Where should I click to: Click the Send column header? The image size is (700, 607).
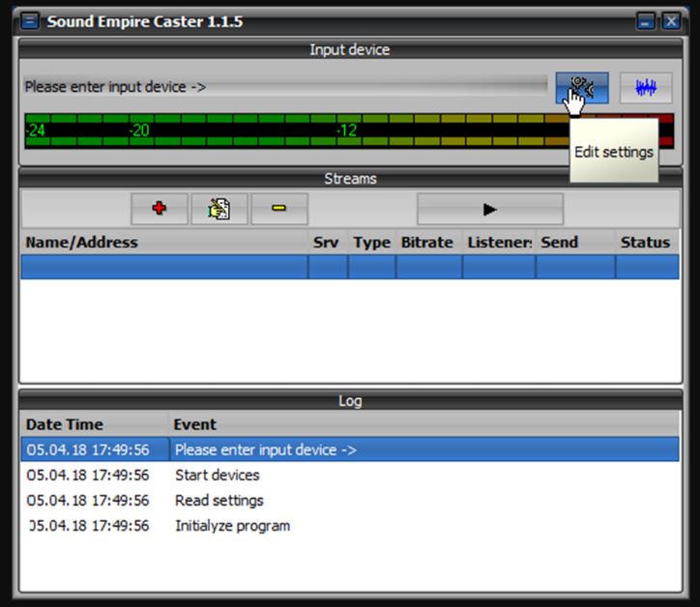[575, 243]
